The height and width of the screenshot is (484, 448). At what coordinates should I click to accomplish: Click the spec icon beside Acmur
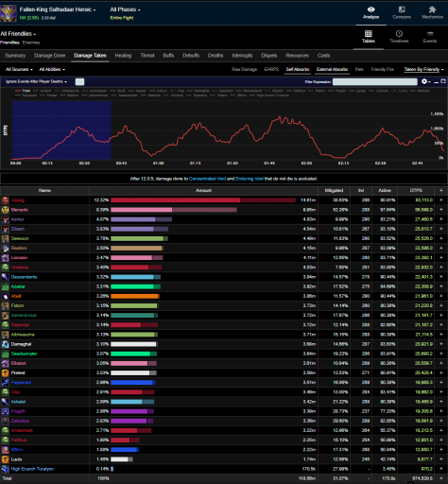[5, 219]
